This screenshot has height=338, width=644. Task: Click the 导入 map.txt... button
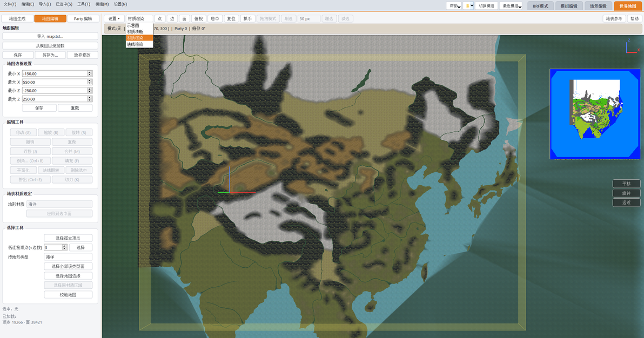(50, 36)
